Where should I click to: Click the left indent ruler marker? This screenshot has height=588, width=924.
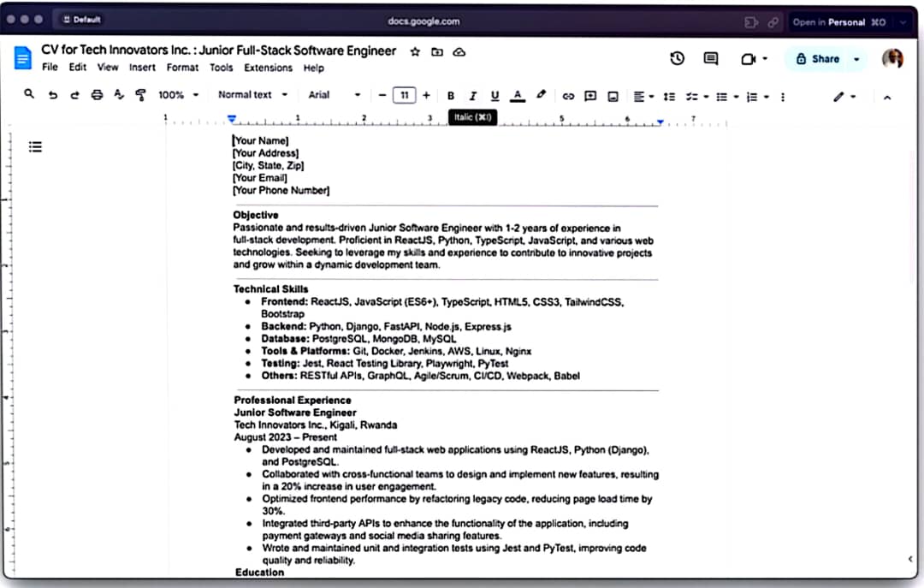(x=232, y=119)
